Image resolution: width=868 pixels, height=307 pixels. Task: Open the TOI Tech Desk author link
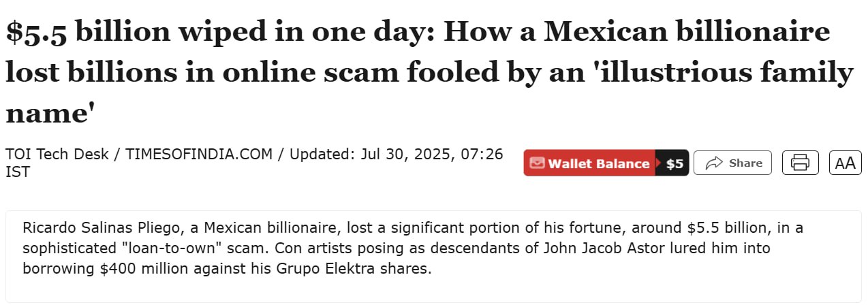pos(57,154)
